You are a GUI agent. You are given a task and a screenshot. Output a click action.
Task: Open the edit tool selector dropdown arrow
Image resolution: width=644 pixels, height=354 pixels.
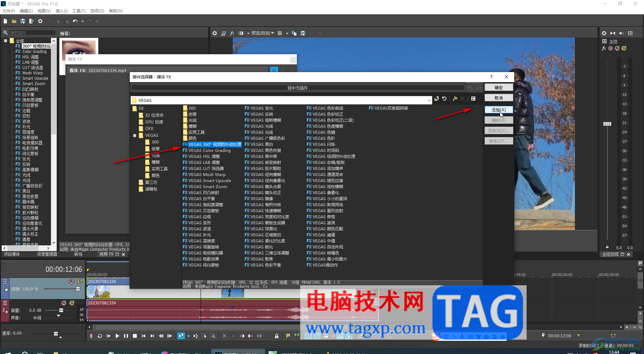click(x=189, y=336)
